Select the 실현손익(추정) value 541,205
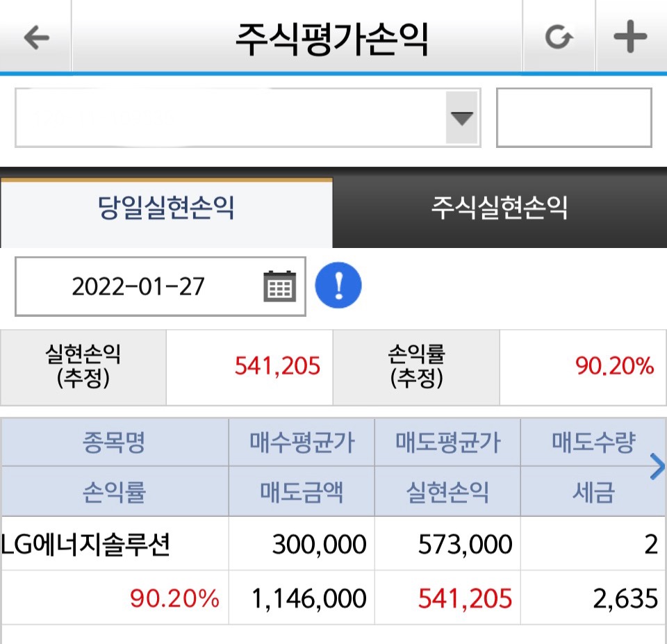The width and height of the screenshot is (667, 644). (277, 366)
